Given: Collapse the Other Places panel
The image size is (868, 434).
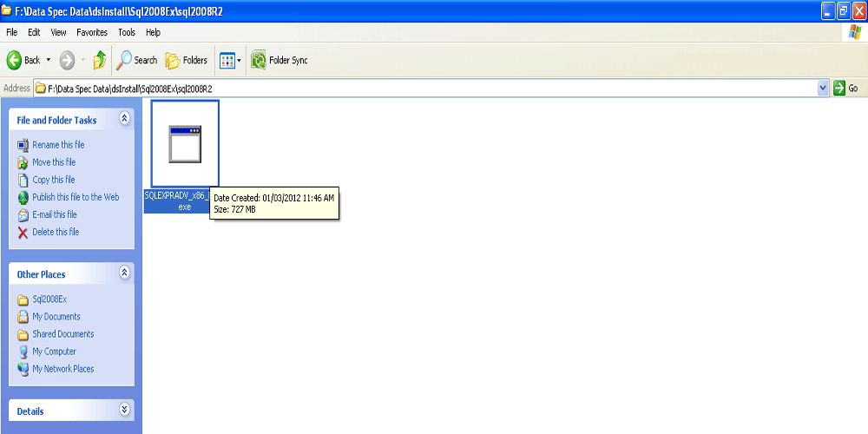Looking at the screenshot, I should pyautogui.click(x=124, y=272).
